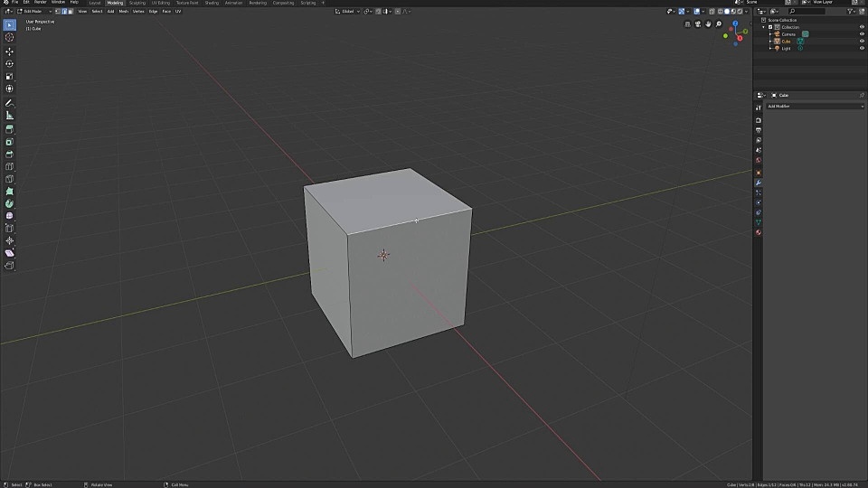Select the Edge Slide tool
The image size is (868, 488).
pos(9,228)
